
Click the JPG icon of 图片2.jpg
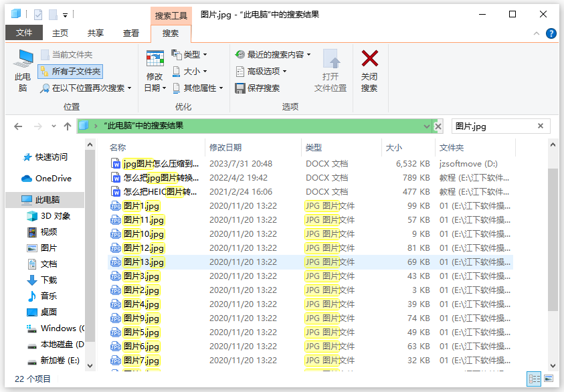pyautogui.click(x=116, y=290)
